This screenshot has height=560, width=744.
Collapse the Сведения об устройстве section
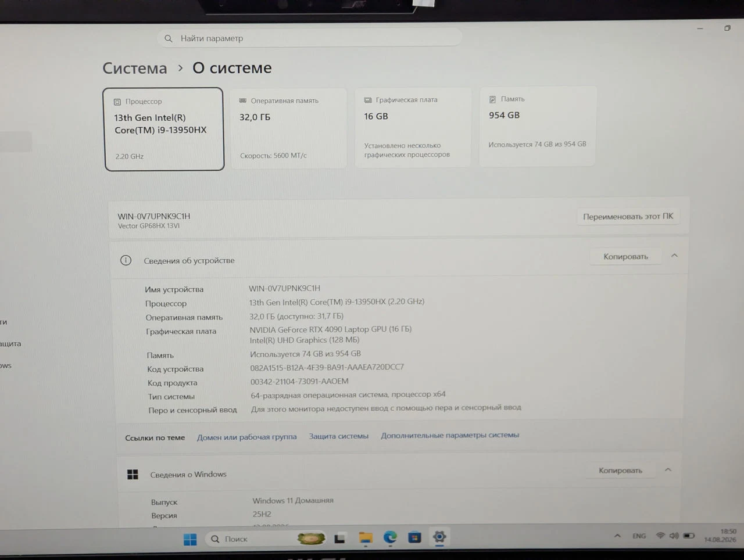pos(674,256)
